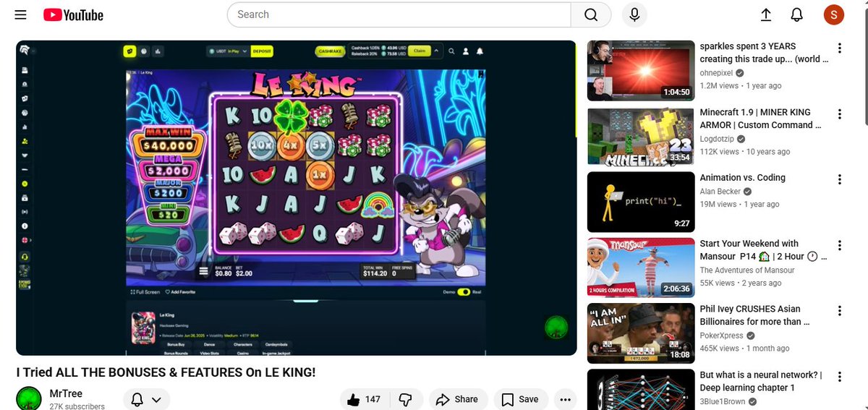Click the yellow Claim button in the video
868x410 pixels.
pyautogui.click(x=420, y=51)
